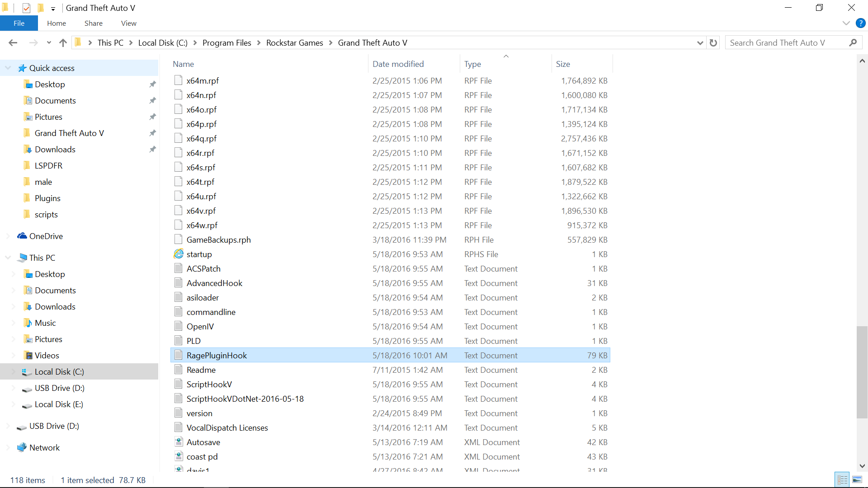The height and width of the screenshot is (488, 868).
Task: Switch to Large icons view in status bar
Action: (857, 480)
